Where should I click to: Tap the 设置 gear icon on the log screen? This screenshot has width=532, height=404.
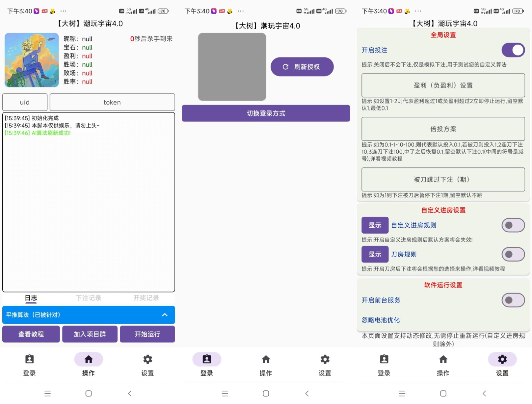pos(148,359)
